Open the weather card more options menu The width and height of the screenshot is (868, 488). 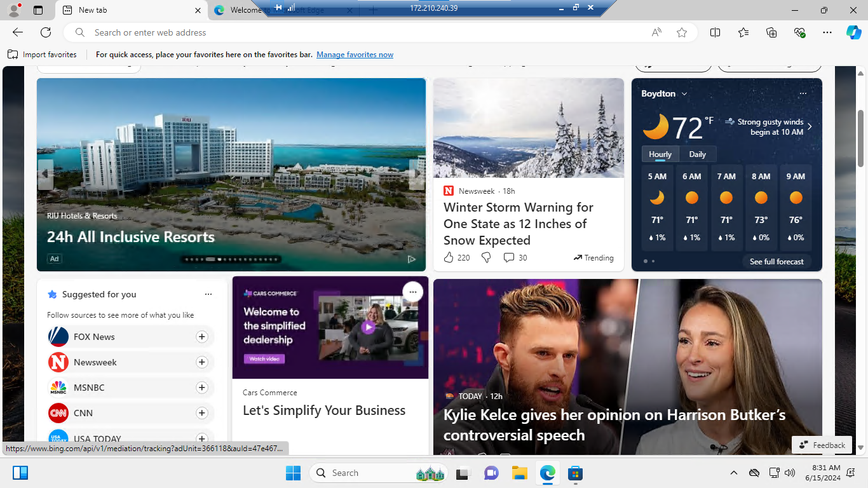803,93
